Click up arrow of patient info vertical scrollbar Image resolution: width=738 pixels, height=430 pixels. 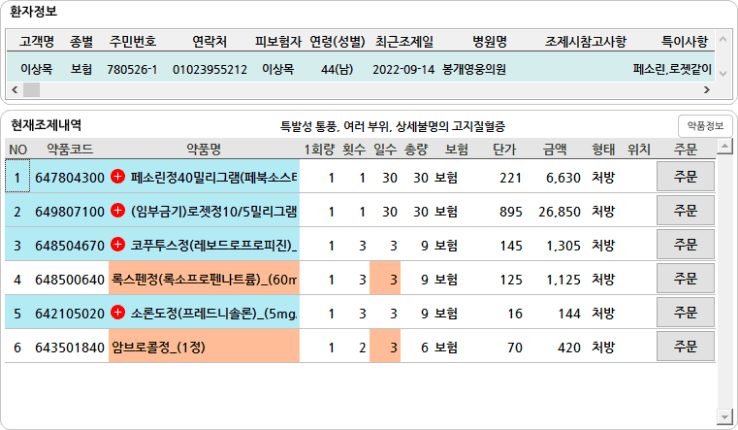point(723,40)
